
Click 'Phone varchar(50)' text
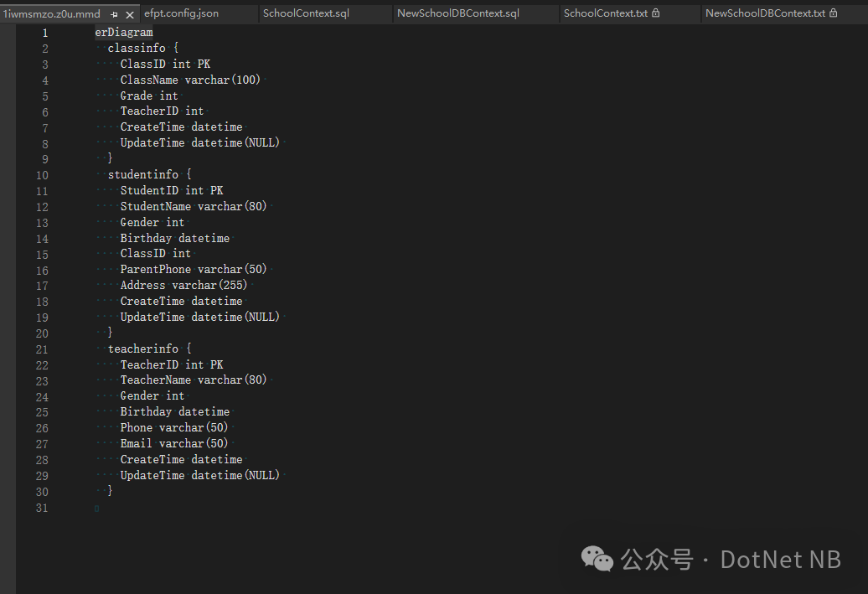coord(174,428)
